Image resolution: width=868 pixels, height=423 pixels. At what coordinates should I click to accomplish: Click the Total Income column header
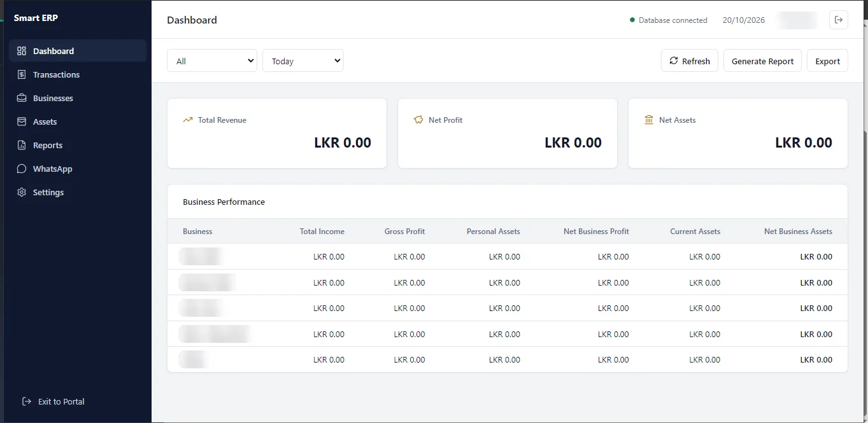pos(322,231)
